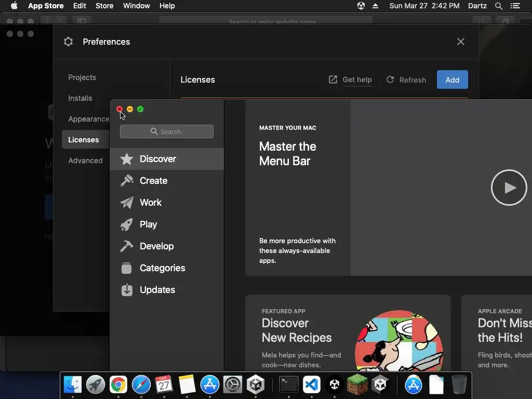Open Spotlight search in menu bar
This screenshot has width=532, height=399.
tap(498, 6)
